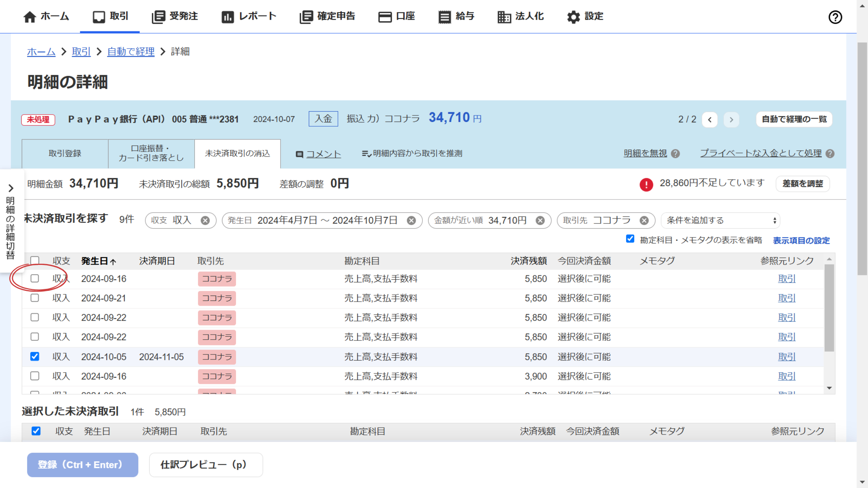Click the transaction list scrollbar down arrow
This screenshot has width=868, height=488.
[x=829, y=388]
